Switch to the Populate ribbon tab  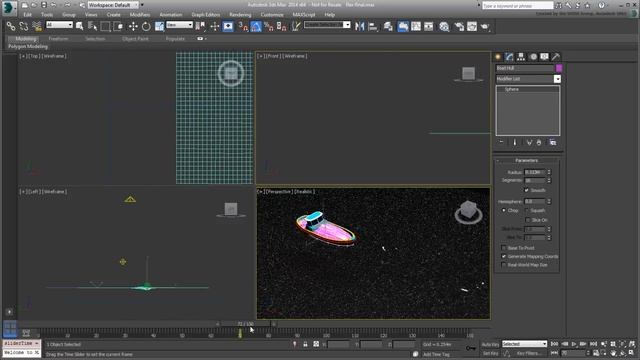(175, 39)
